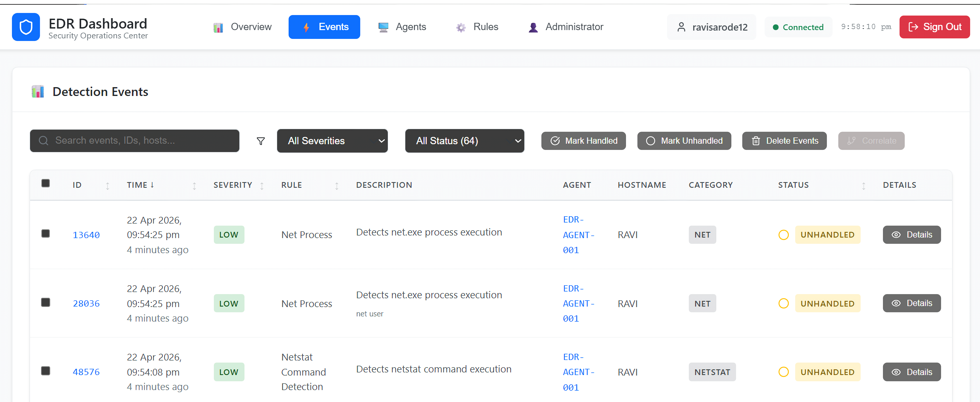Toggle the select-all checkbox in table header
Image resolution: width=980 pixels, height=402 pixels.
pyautogui.click(x=46, y=183)
